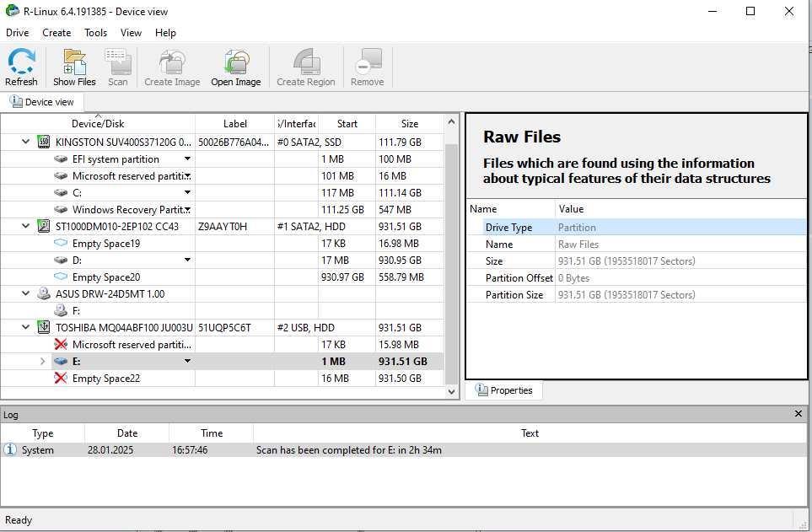
Task: Expand the E: partition node
Action: [43, 362]
